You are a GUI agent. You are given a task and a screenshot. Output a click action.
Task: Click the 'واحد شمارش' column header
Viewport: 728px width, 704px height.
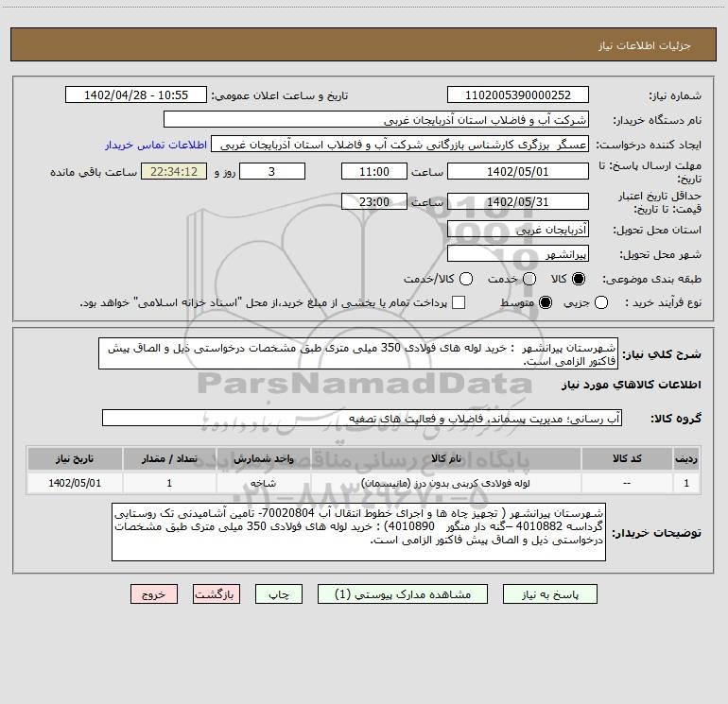point(263,458)
